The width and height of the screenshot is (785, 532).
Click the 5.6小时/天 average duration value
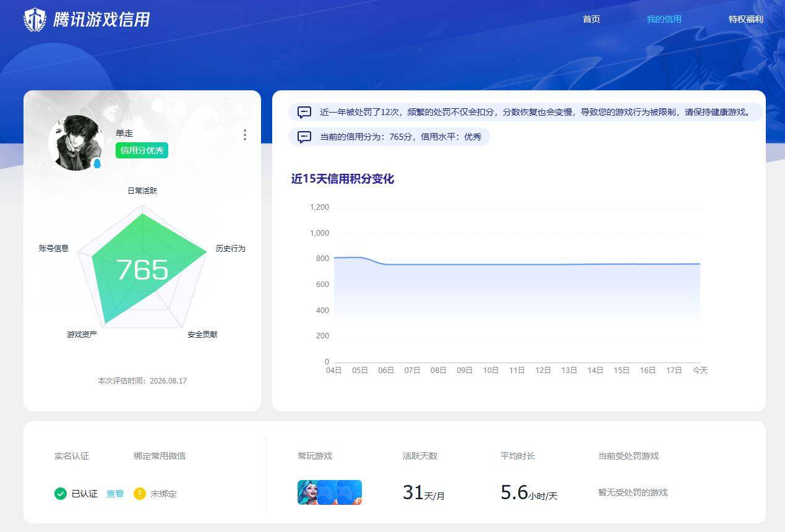point(529,493)
